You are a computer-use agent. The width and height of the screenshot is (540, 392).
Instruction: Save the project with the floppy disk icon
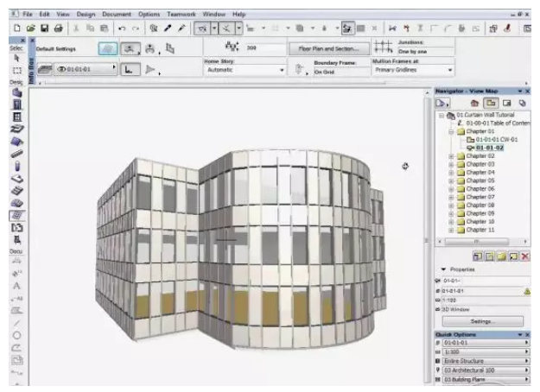click(44, 28)
